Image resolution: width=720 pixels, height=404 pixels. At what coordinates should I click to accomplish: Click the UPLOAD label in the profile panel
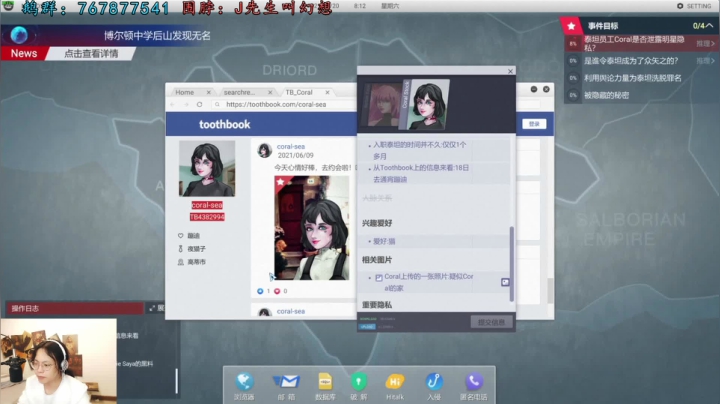[367, 326]
